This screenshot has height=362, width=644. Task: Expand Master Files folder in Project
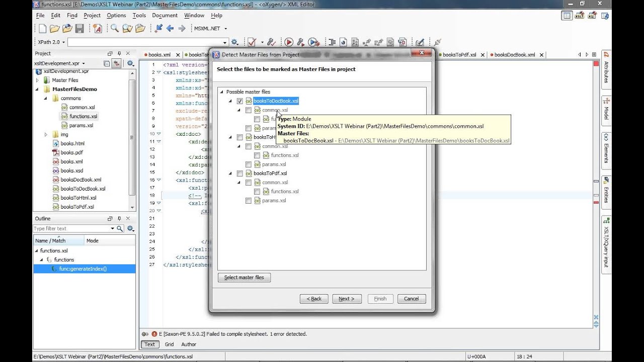click(37, 80)
